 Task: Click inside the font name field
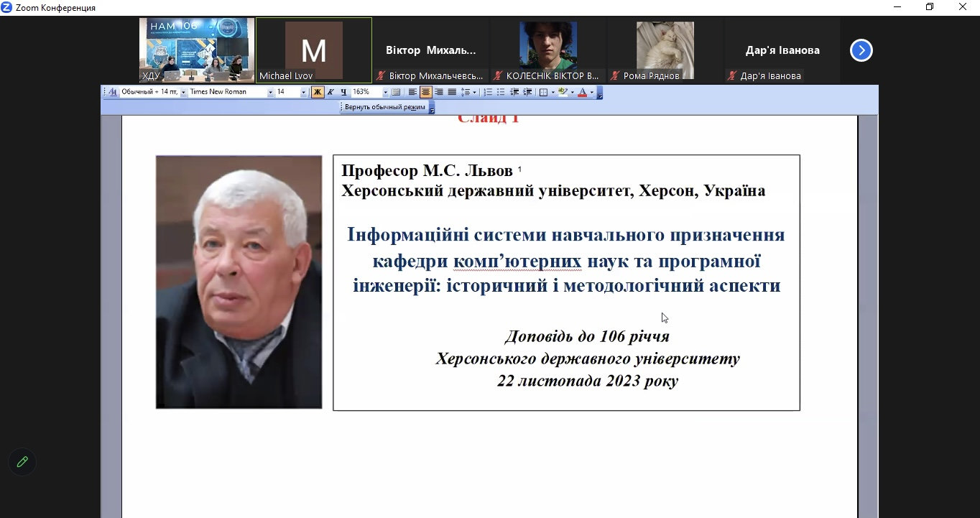227,92
